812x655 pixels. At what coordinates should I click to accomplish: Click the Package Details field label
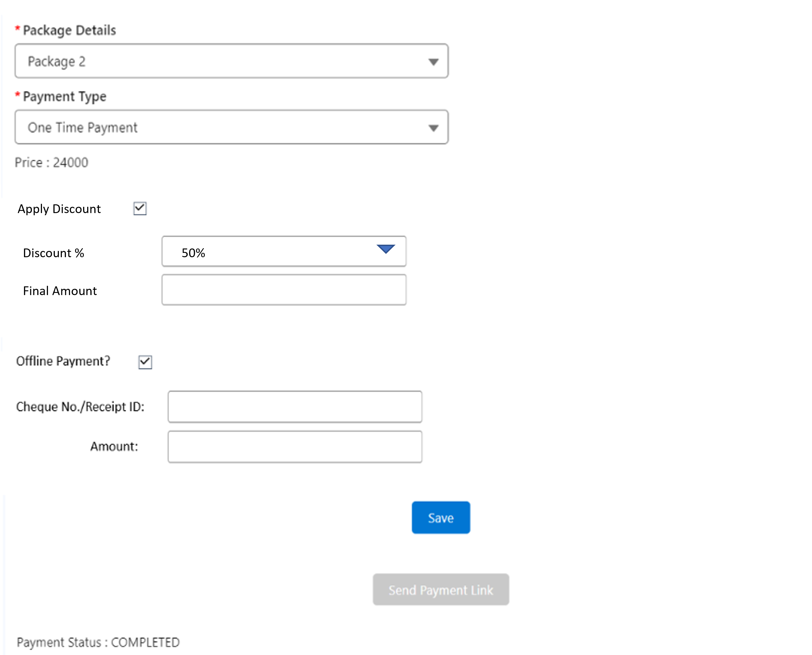point(69,30)
